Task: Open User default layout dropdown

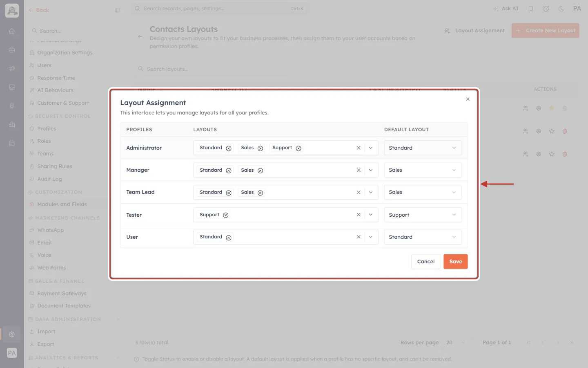Action: (423, 237)
